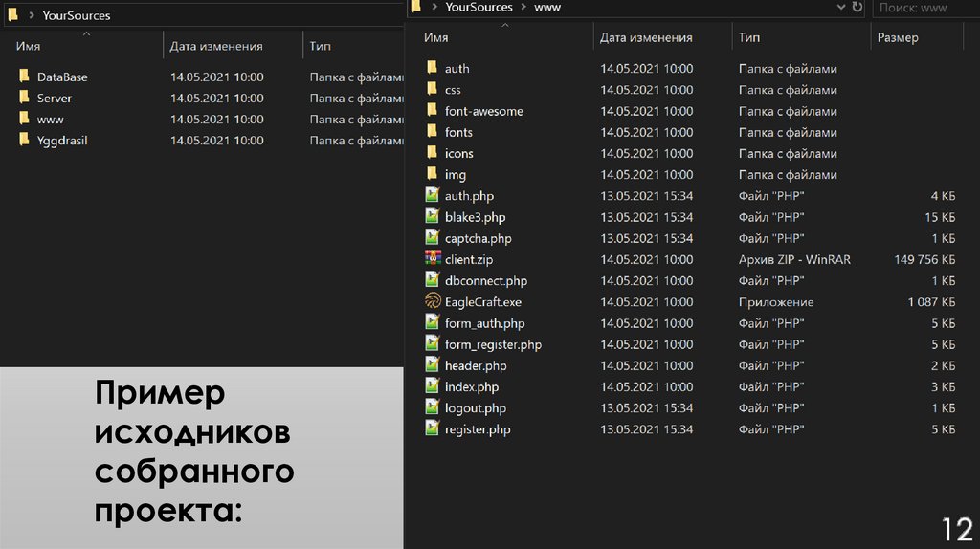Select the Yggdrasil folder name
980x549 pixels.
pyautogui.click(x=62, y=141)
